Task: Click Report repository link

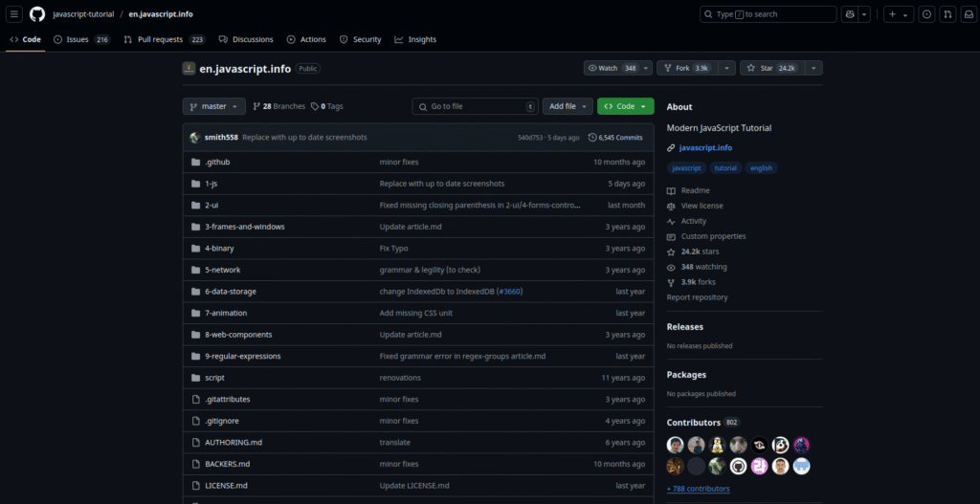Action: [697, 297]
